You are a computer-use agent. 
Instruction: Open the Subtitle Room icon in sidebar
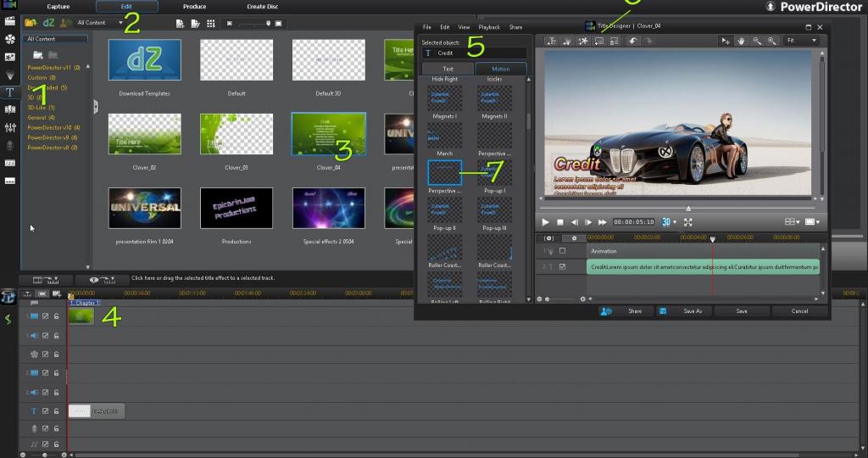click(x=10, y=181)
